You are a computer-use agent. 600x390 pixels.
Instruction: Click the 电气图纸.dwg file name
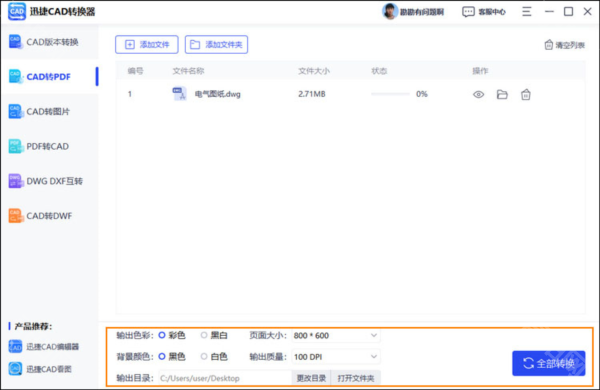click(x=217, y=94)
